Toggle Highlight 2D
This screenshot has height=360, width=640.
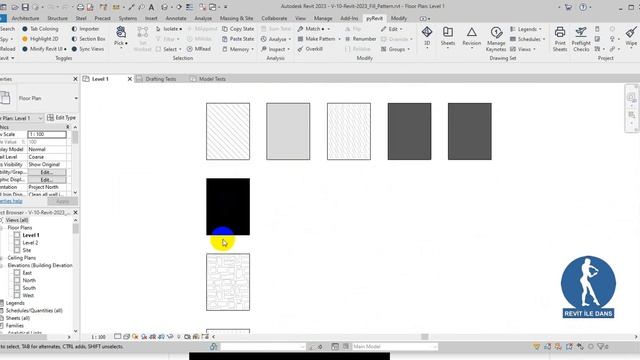point(40,39)
